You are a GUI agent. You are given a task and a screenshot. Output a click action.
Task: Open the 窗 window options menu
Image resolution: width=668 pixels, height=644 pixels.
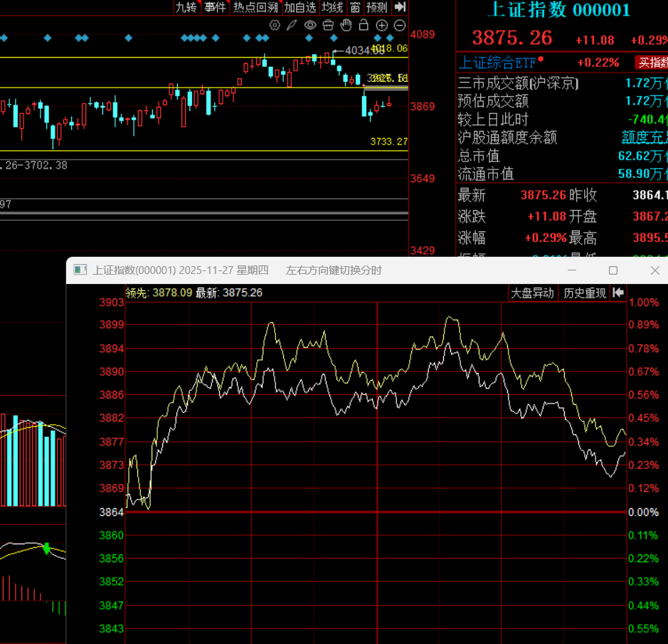355,7
